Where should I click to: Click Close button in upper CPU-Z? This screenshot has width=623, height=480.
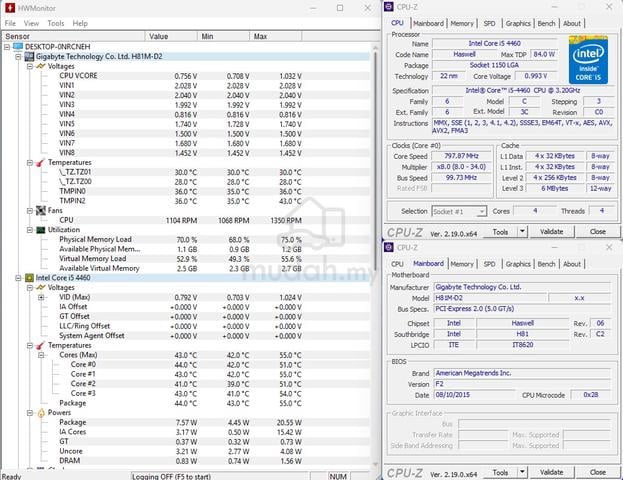[x=598, y=231]
